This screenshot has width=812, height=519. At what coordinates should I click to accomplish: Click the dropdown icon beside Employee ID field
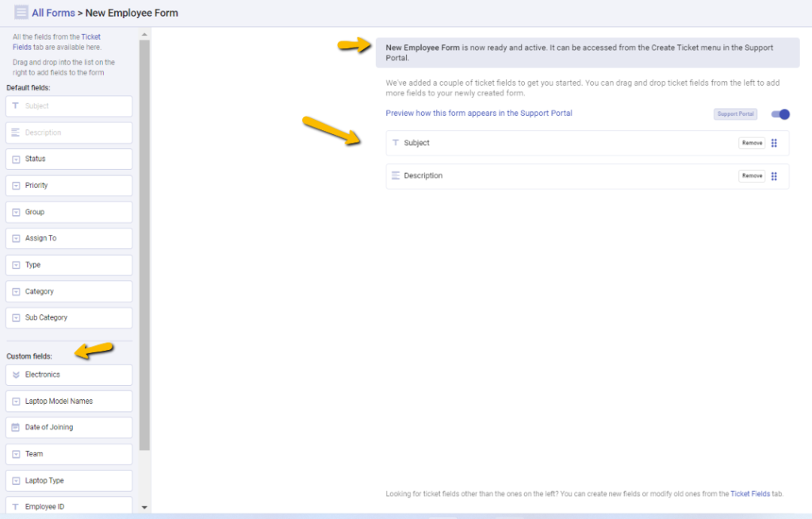[x=17, y=506]
